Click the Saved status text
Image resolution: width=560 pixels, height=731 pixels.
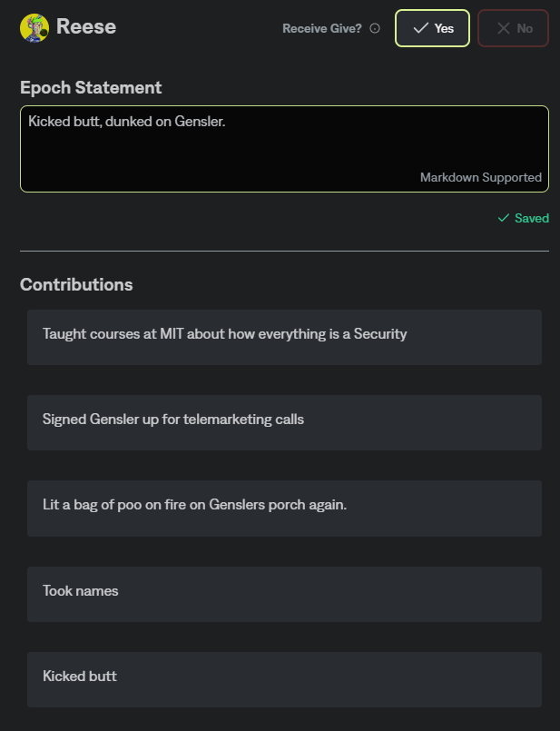coord(531,219)
